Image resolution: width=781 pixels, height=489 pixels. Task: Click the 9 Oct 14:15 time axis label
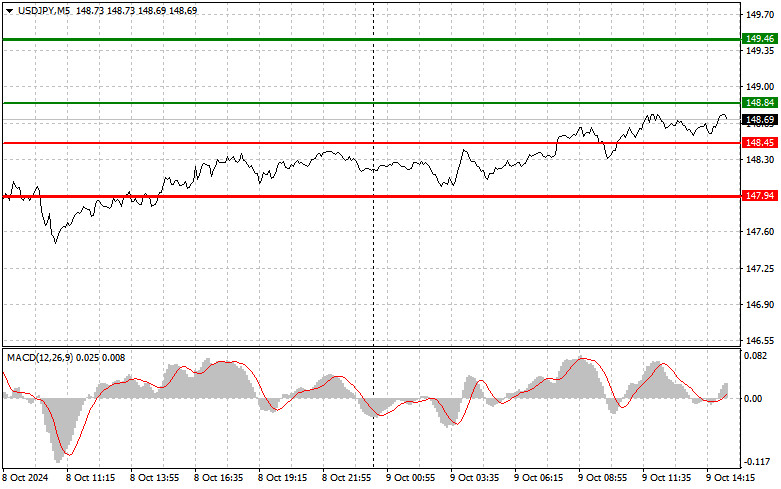pyautogui.click(x=731, y=478)
